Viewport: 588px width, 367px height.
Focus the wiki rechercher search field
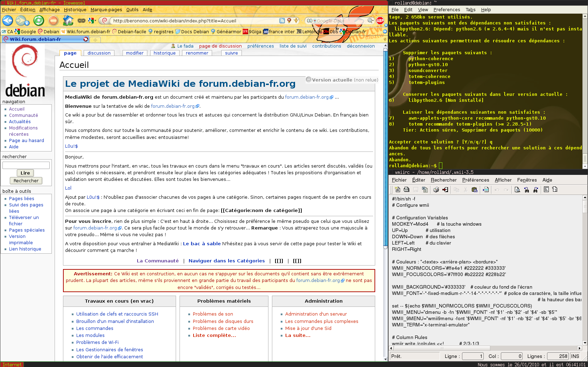(26, 165)
